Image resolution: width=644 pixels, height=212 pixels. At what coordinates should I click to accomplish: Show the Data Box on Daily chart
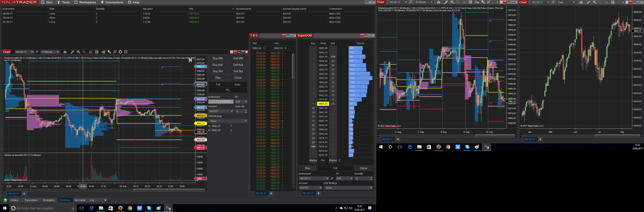[x=613, y=2]
